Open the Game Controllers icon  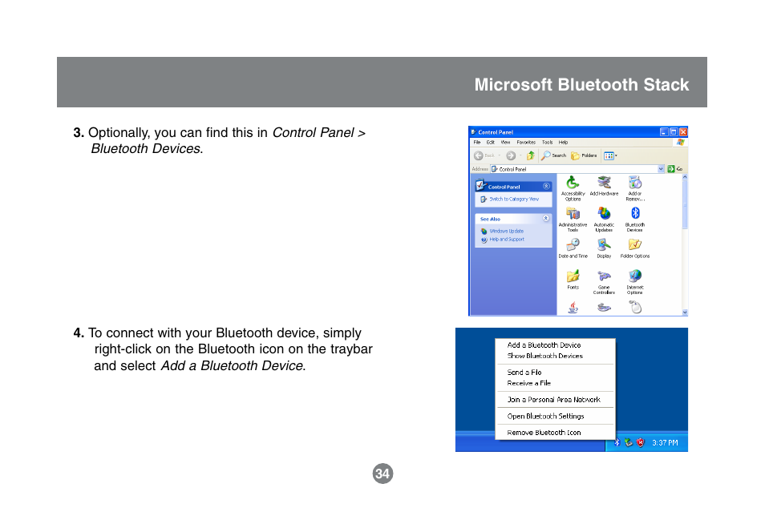(604, 282)
